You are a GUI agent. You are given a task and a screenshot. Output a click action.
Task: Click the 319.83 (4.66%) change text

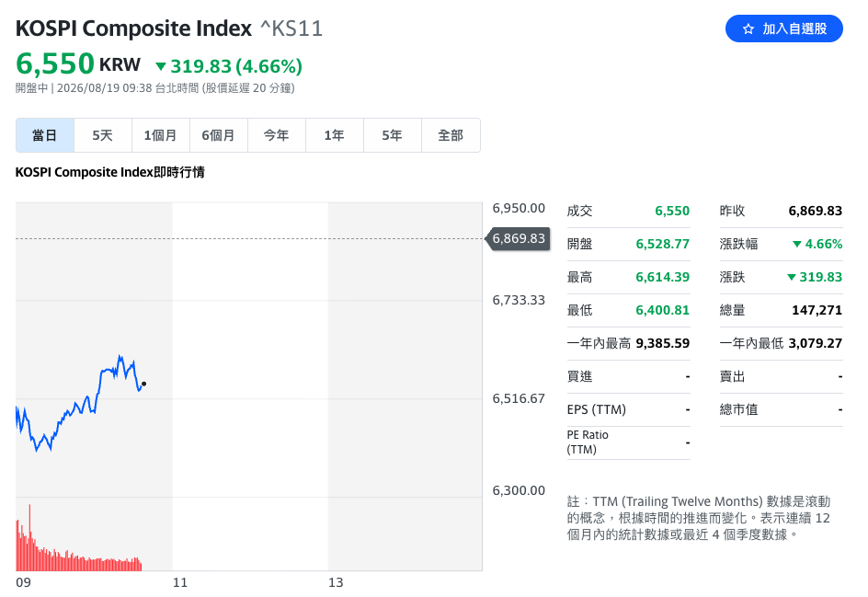[236, 66]
